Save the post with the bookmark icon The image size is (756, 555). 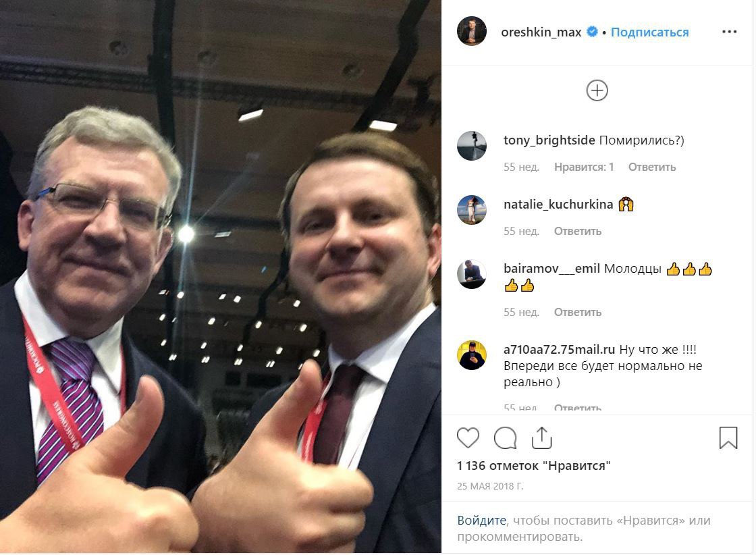coord(728,438)
